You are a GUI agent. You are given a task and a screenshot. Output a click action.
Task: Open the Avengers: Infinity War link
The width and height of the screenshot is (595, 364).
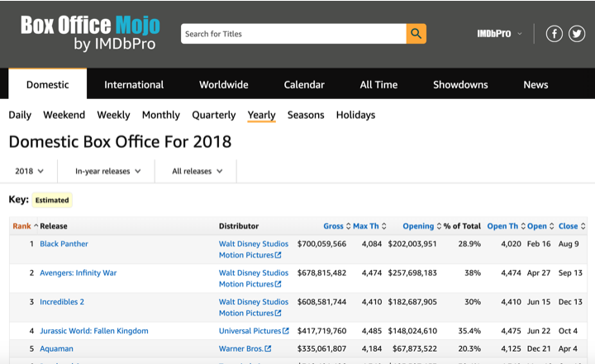tap(79, 272)
